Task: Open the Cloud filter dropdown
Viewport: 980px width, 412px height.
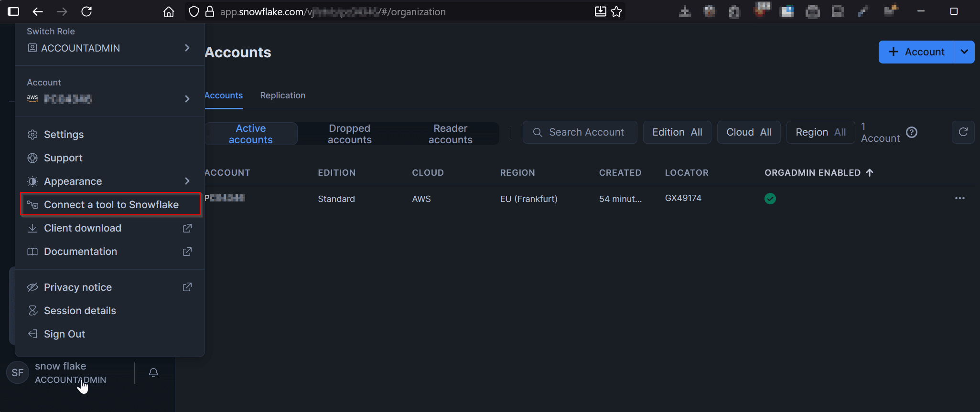Action: tap(748, 132)
